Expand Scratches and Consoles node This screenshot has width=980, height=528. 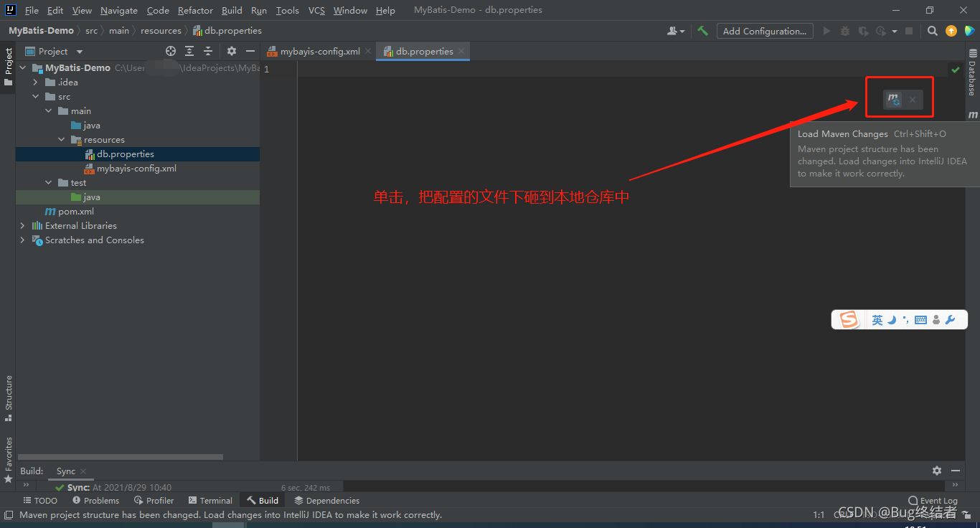coord(22,240)
